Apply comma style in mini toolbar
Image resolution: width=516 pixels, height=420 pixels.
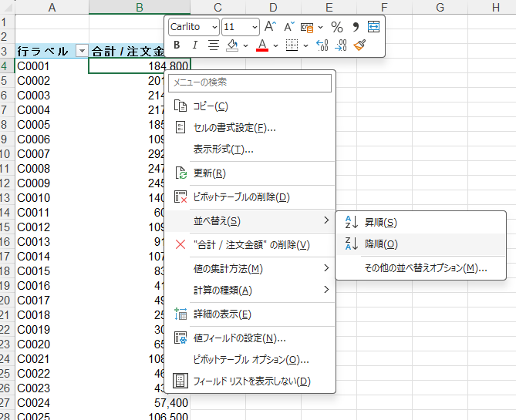356,27
